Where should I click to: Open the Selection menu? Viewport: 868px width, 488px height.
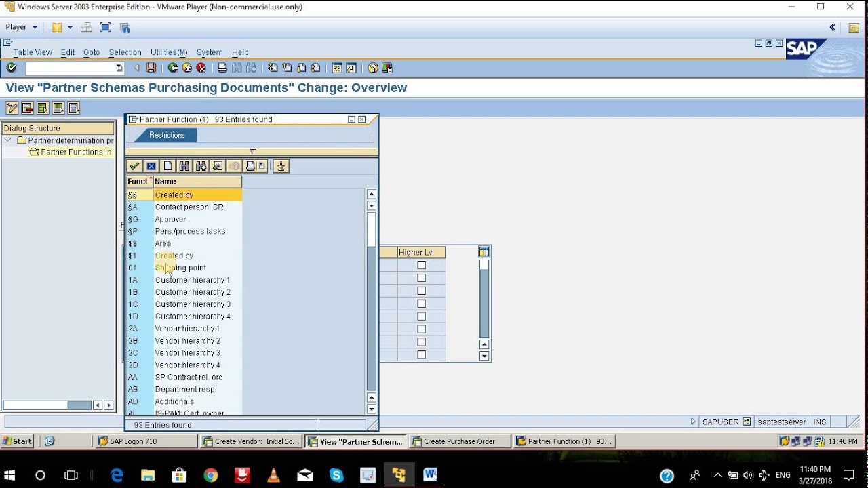pyautogui.click(x=125, y=52)
